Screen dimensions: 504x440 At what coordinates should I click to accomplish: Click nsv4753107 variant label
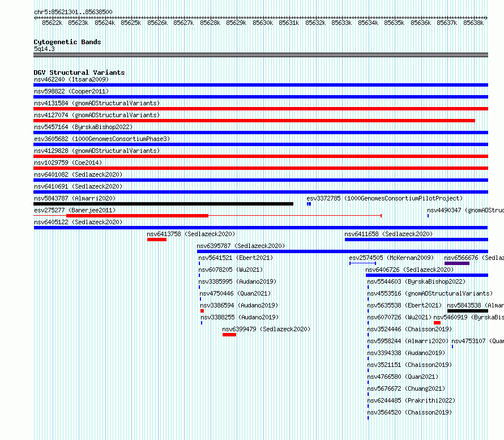pyautogui.click(x=477, y=341)
